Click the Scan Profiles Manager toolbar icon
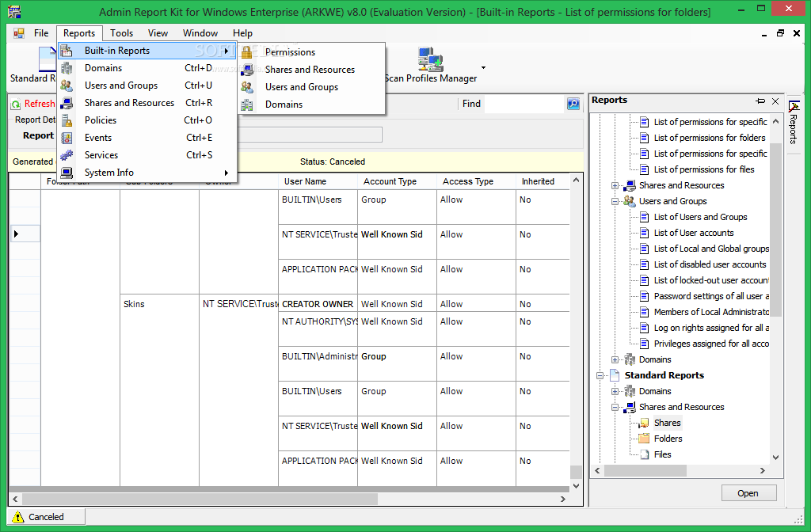811x532 pixels. click(x=430, y=59)
